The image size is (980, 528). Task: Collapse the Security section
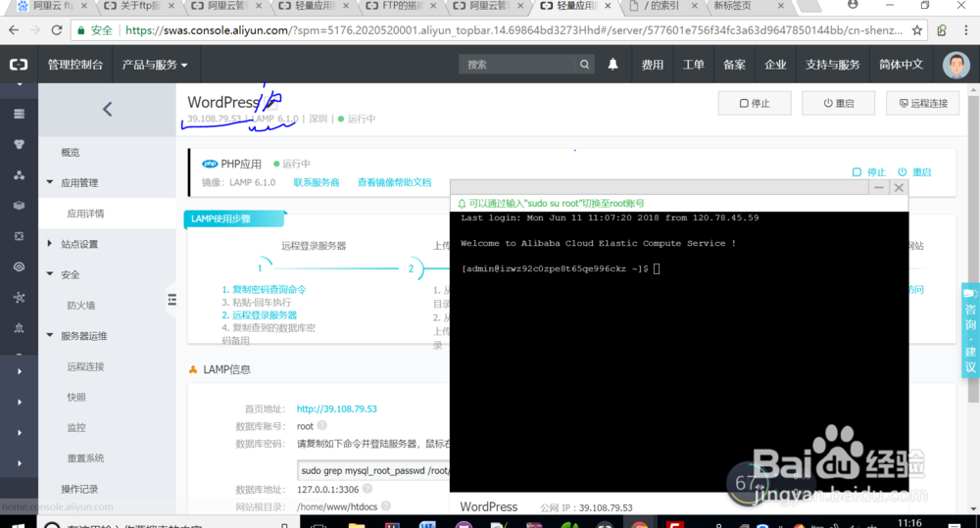(50, 273)
